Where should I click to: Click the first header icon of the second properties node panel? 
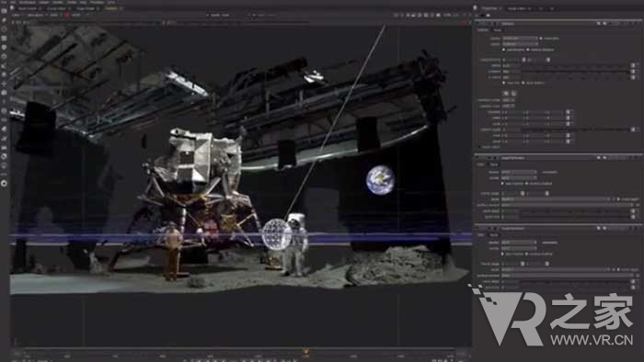(478, 158)
